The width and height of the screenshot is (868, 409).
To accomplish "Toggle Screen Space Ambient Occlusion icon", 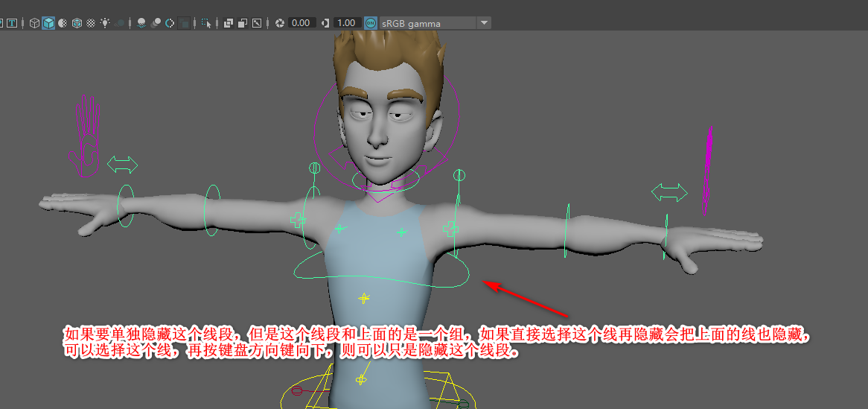I will [141, 23].
